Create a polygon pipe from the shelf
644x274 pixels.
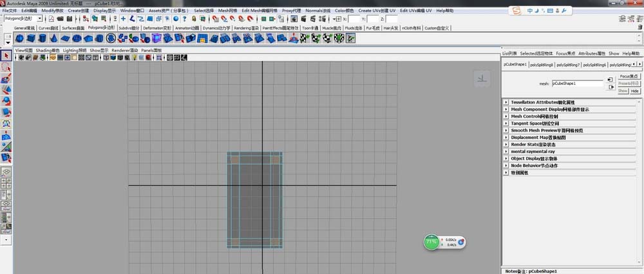coord(99,39)
